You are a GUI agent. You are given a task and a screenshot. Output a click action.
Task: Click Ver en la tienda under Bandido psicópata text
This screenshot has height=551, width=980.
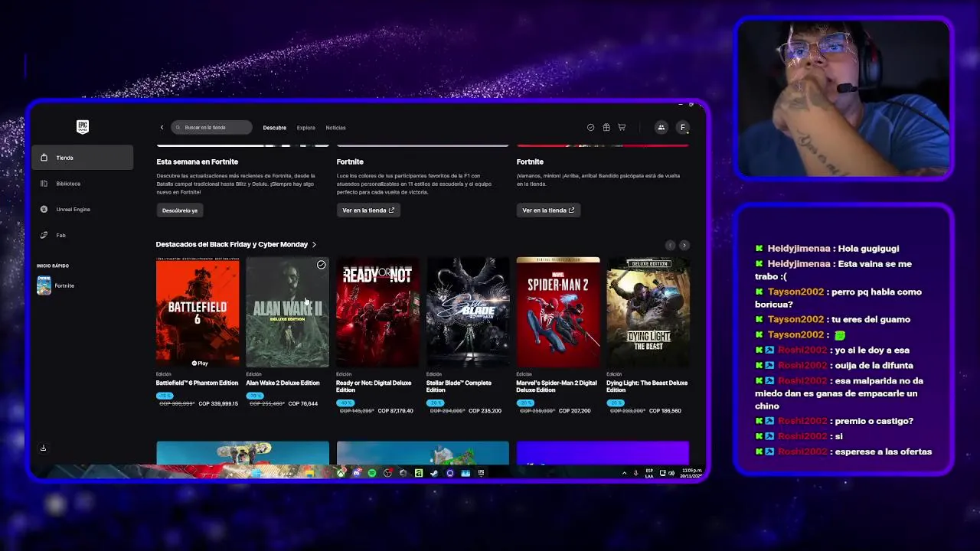pos(548,210)
